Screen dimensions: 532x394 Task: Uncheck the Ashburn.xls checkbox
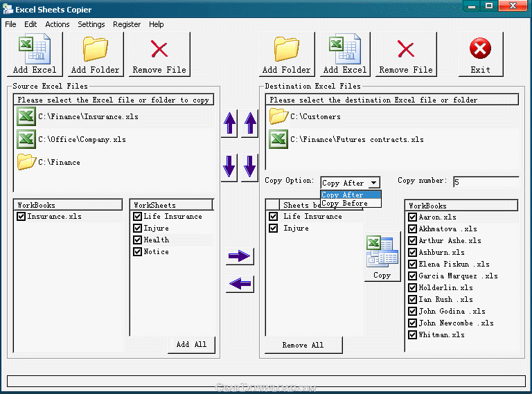(x=413, y=252)
